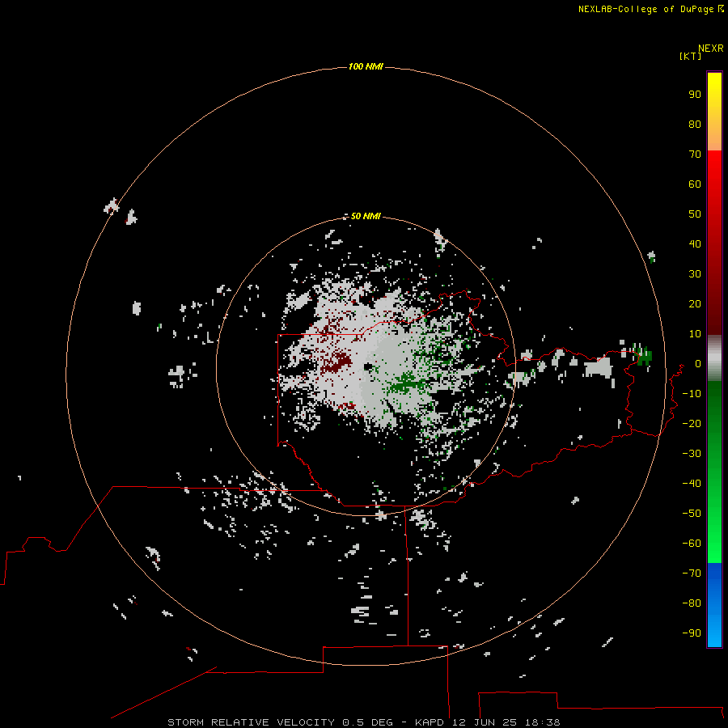Click the Storm Relative Velocity caption at bottom
The height and width of the screenshot is (728, 728).
pyautogui.click(x=364, y=722)
